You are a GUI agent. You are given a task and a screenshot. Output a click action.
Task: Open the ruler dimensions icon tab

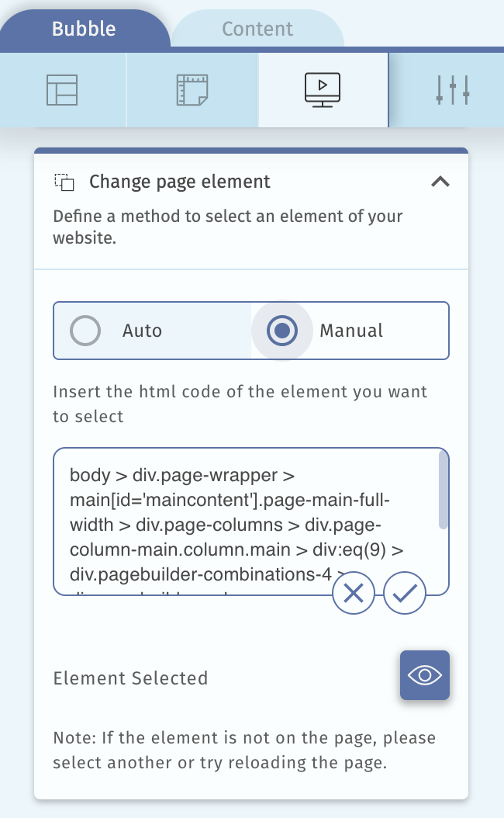coord(192,90)
